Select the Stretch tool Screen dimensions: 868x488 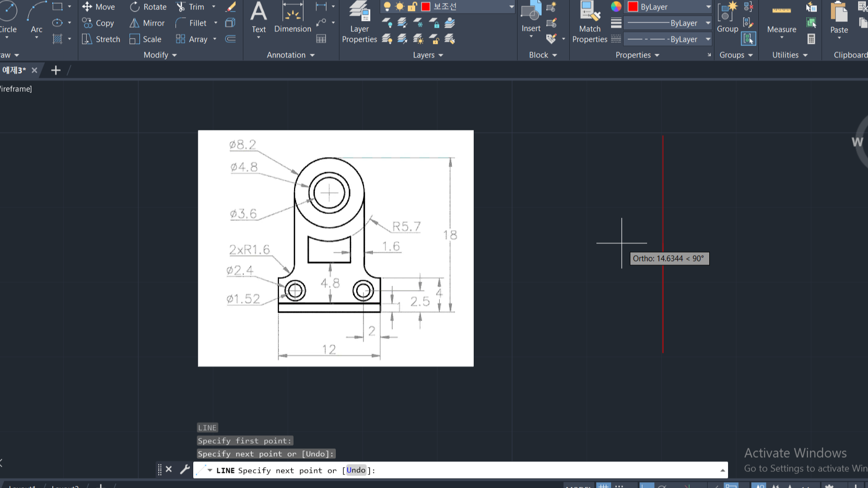(101, 39)
